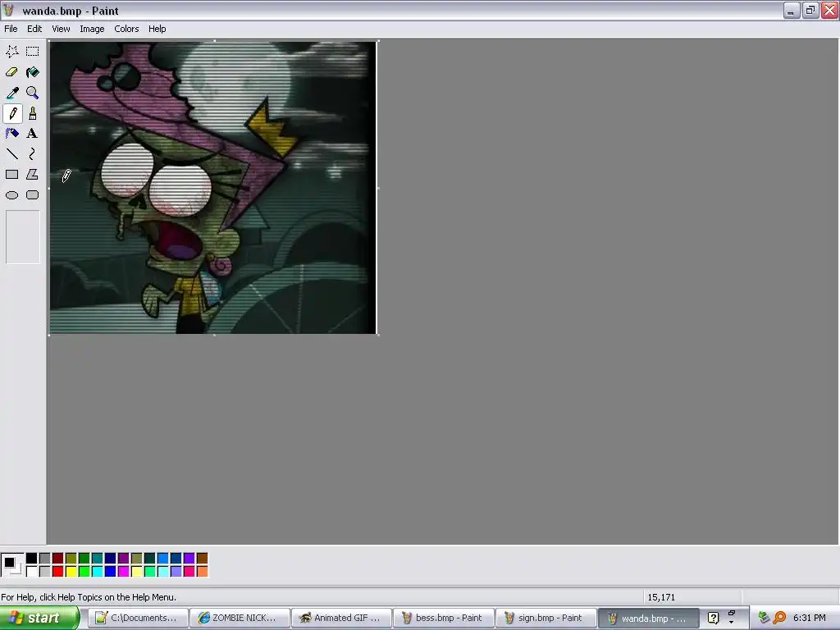The height and width of the screenshot is (630, 840).
Task: Choose the Eraser tool
Action: [x=11, y=72]
